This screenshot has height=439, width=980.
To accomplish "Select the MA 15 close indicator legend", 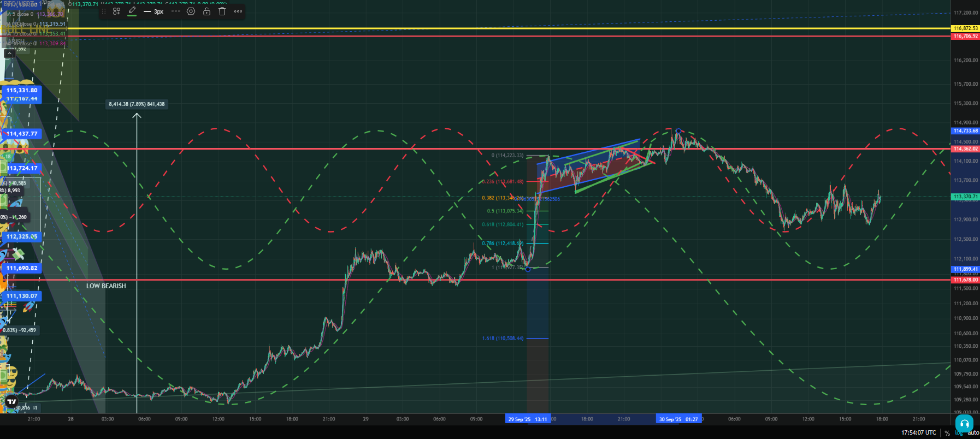I will tap(36, 34).
